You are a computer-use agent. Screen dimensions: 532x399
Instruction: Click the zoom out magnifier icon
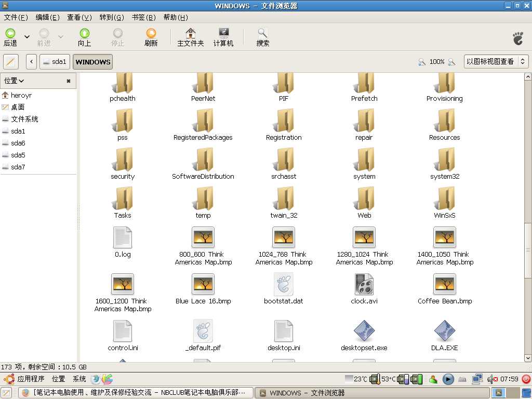coord(422,62)
